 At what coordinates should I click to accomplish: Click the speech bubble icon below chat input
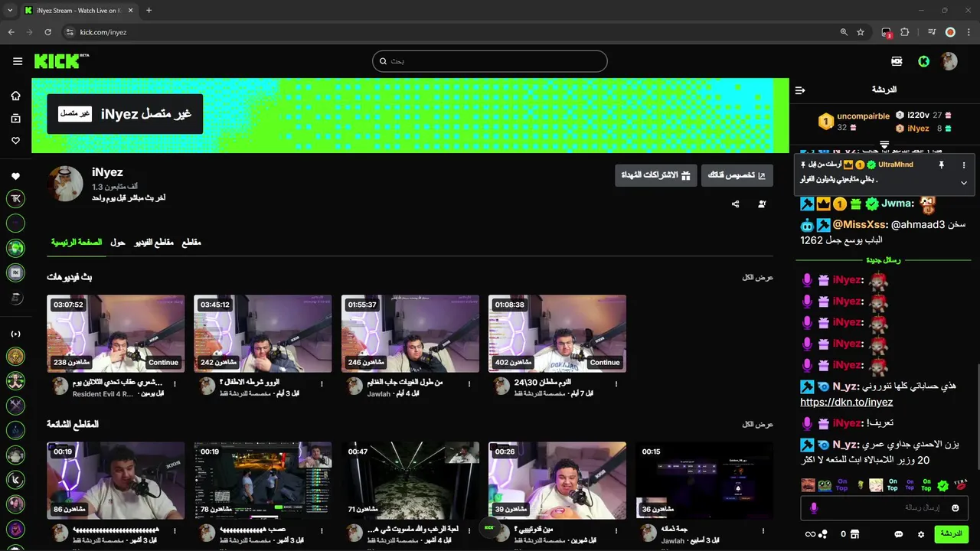(900, 534)
